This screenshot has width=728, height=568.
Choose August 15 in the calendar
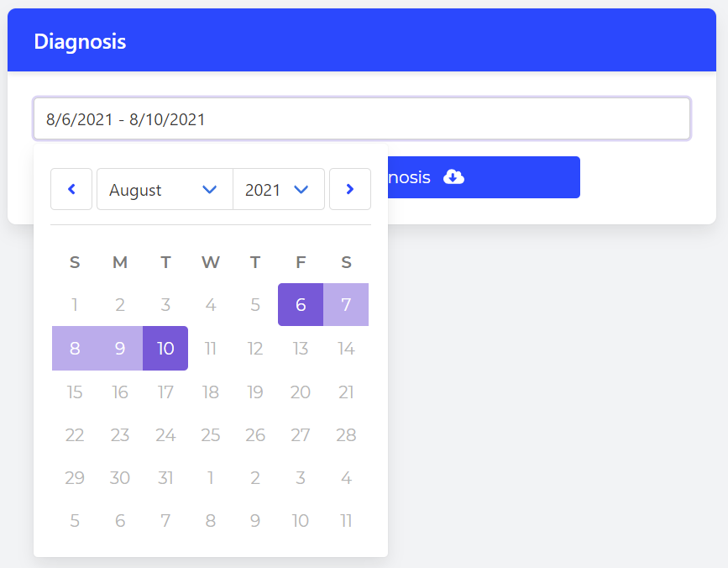click(x=74, y=392)
